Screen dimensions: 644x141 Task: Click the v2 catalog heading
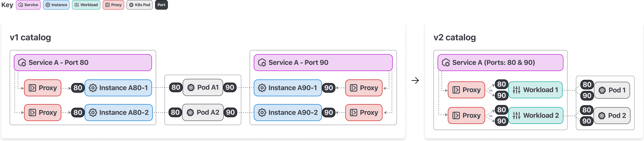point(454,38)
